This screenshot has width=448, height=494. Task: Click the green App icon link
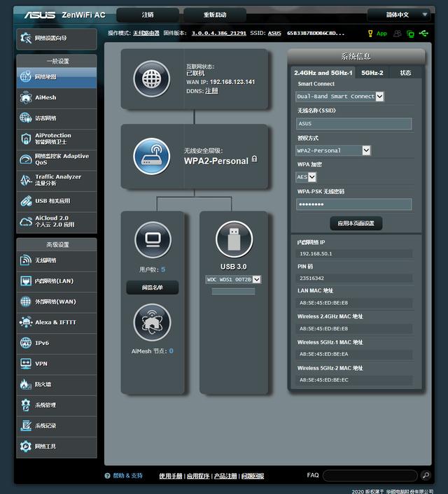[x=377, y=33]
